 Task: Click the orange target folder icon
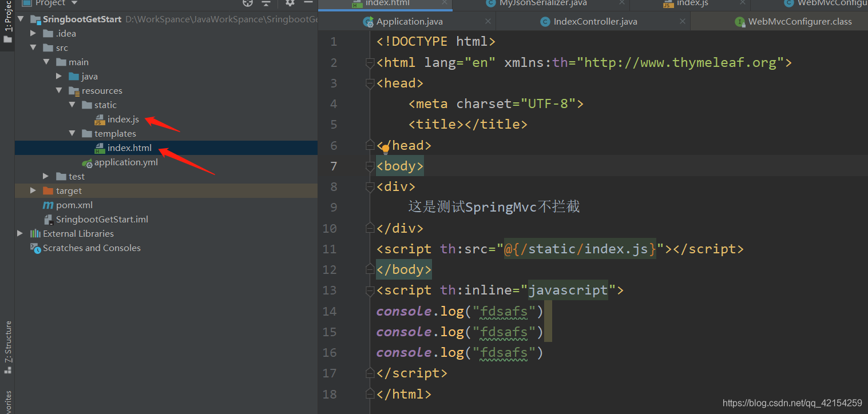click(48, 191)
